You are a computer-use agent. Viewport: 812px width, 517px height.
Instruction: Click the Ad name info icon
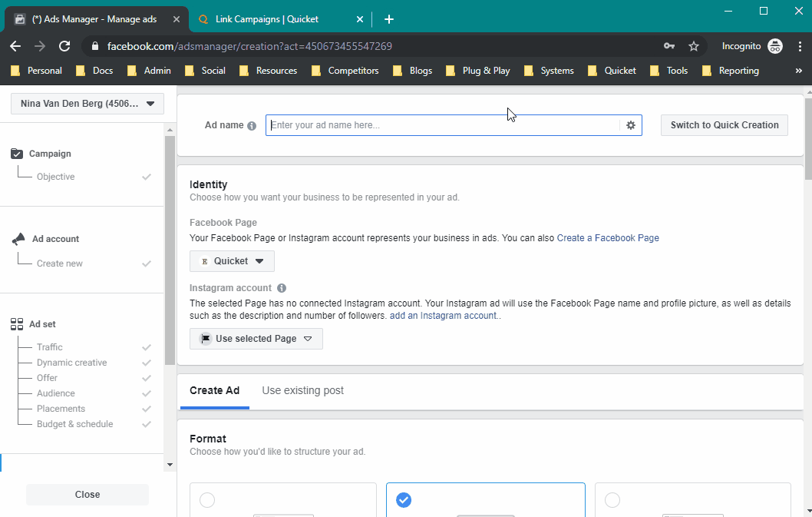(x=252, y=125)
